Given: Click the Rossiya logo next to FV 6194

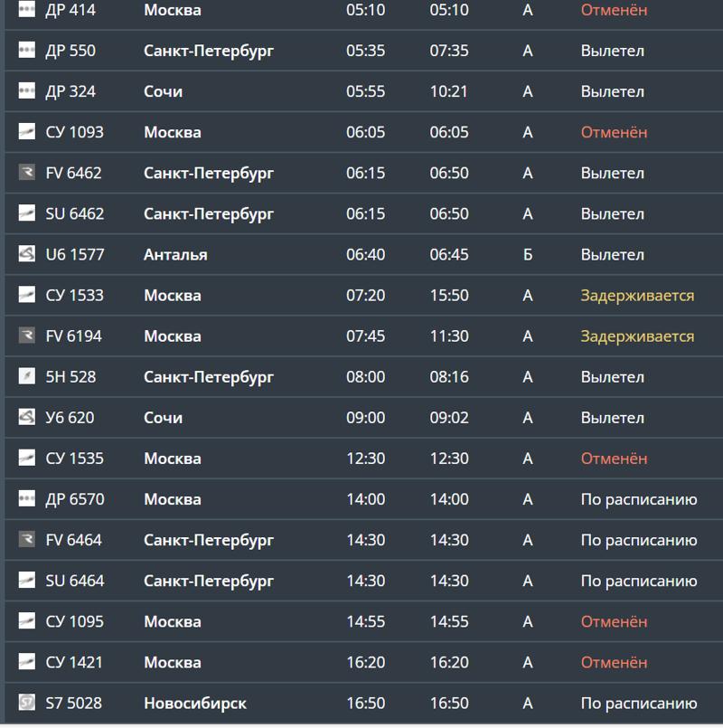Looking at the screenshot, I should (26, 336).
